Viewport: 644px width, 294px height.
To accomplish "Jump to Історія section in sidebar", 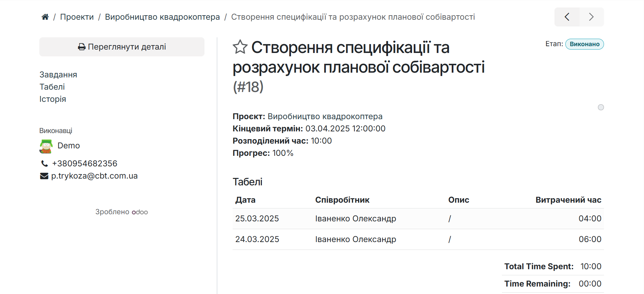I will coord(53,99).
